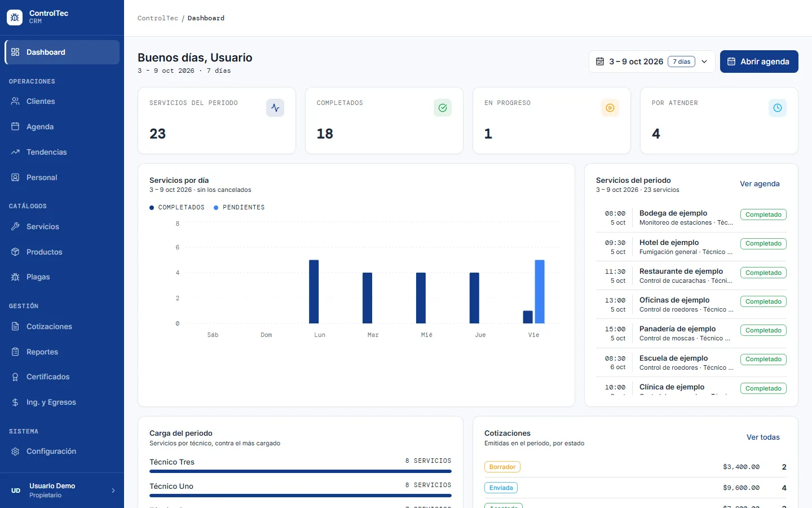Click the ControlTec breadcrumb link
Viewport: 812px width, 508px height.
pyautogui.click(x=158, y=18)
